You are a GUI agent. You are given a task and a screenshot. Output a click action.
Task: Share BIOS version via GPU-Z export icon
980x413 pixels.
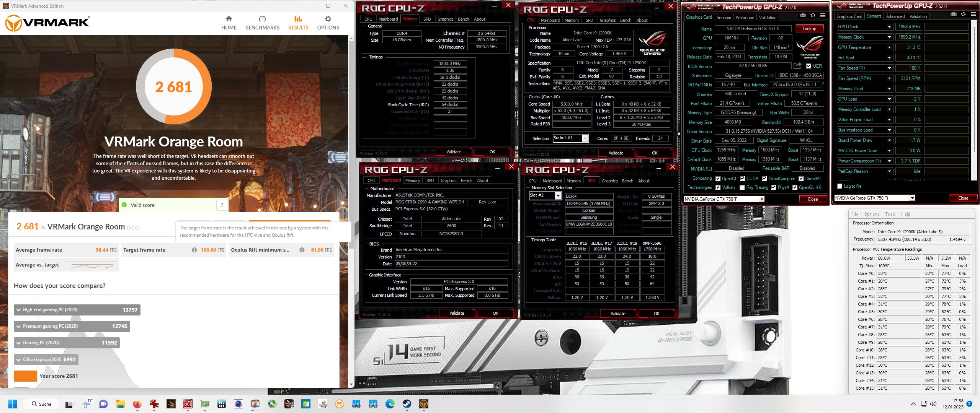coord(797,66)
